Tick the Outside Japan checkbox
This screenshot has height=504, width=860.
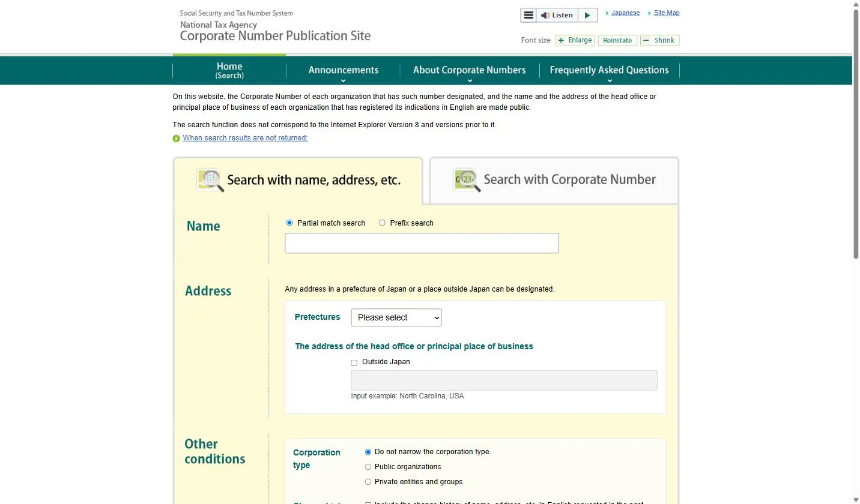point(354,362)
